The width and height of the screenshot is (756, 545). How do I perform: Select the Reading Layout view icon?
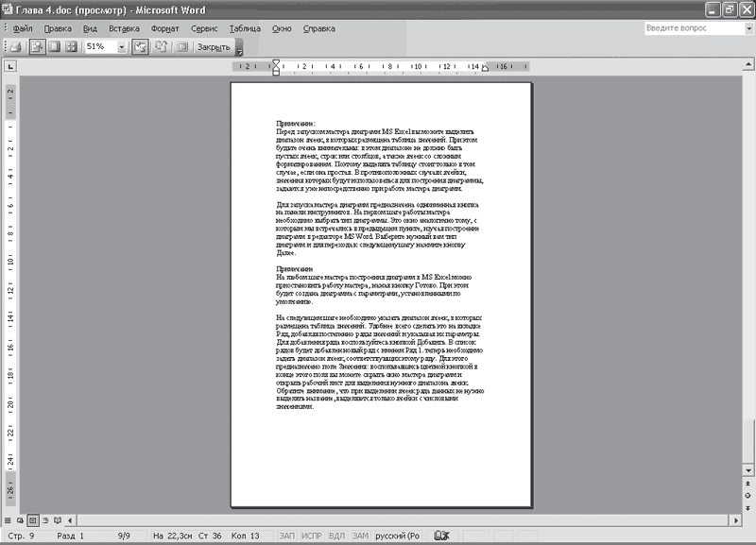tap(59, 519)
